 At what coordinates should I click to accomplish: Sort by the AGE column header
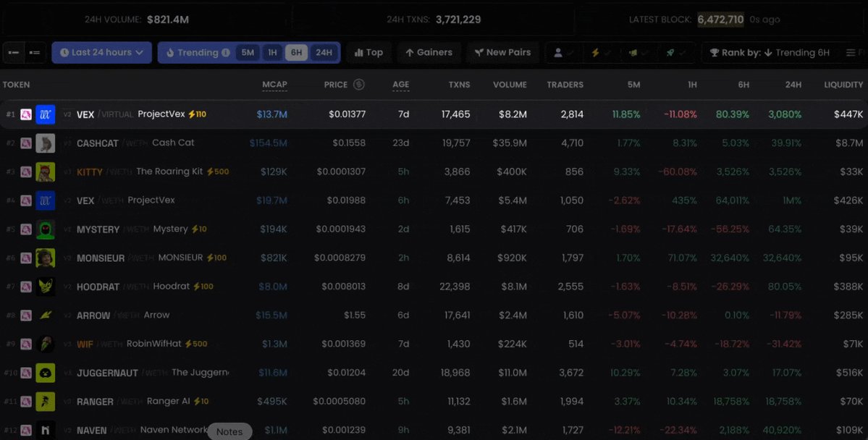pos(401,85)
